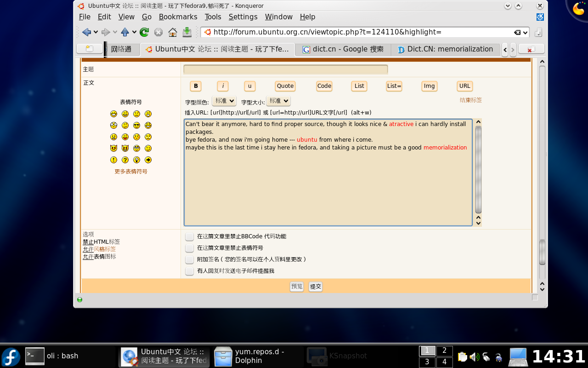Check the disable smilies option

click(x=189, y=248)
